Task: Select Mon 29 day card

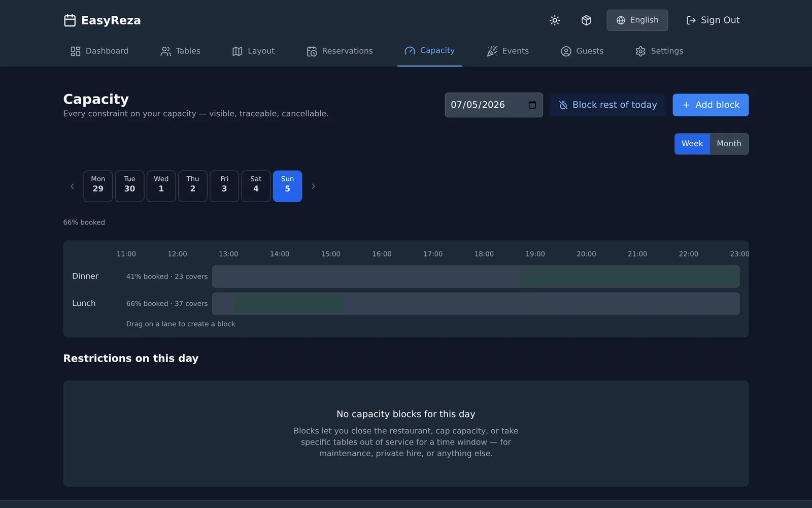Action: point(98,186)
